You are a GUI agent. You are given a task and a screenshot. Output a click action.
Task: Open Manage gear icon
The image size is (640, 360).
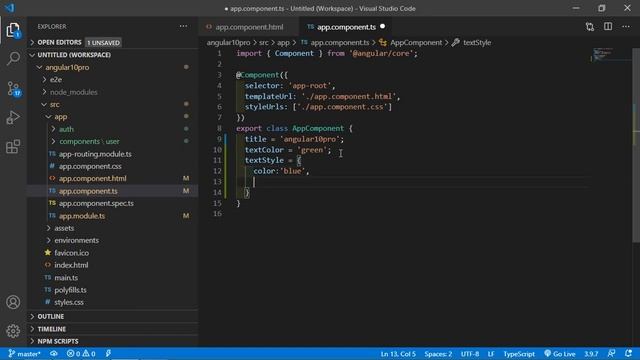point(13,331)
